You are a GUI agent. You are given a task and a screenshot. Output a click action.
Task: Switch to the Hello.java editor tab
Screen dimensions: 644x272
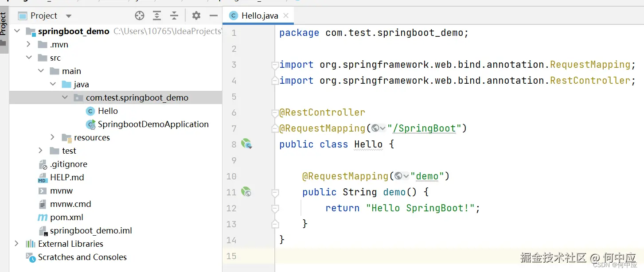click(x=259, y=16)
